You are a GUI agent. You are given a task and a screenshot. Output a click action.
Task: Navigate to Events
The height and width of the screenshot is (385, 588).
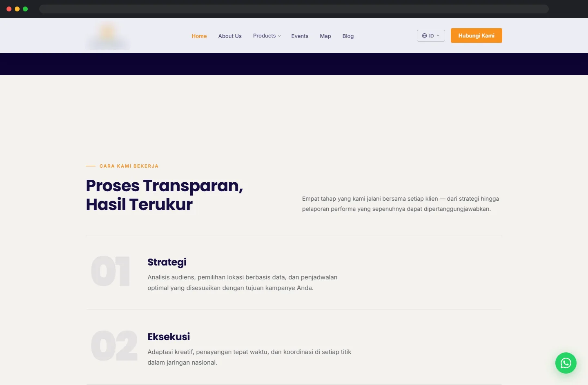click(300, 36)
